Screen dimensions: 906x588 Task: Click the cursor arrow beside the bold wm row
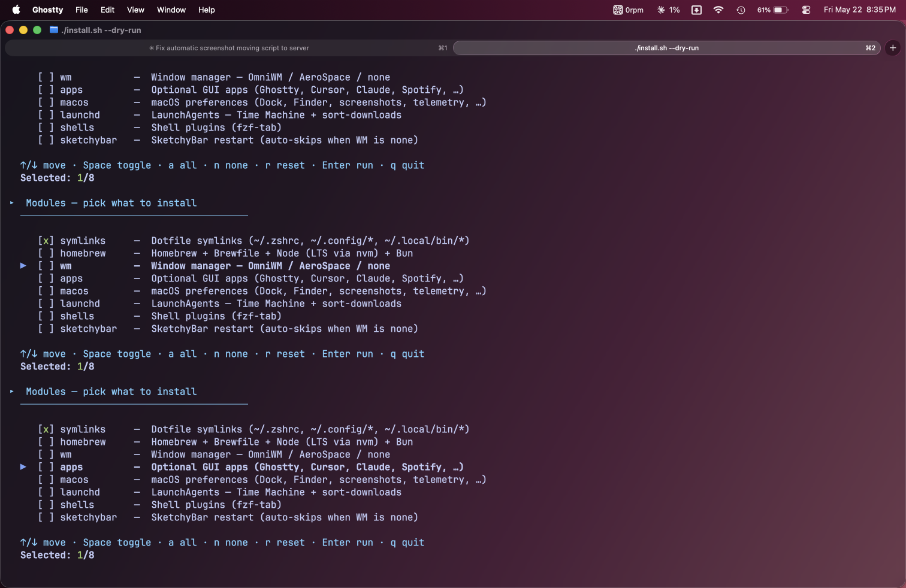point(23,265)
